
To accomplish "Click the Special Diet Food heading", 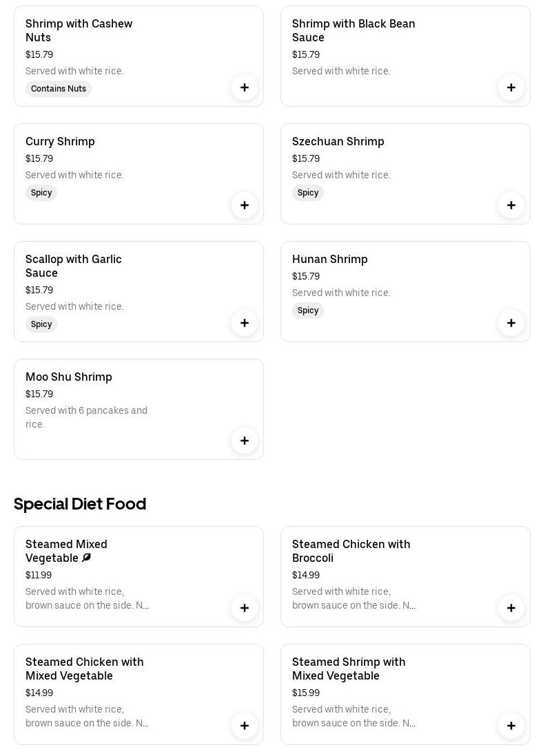I will coord(80,504).
